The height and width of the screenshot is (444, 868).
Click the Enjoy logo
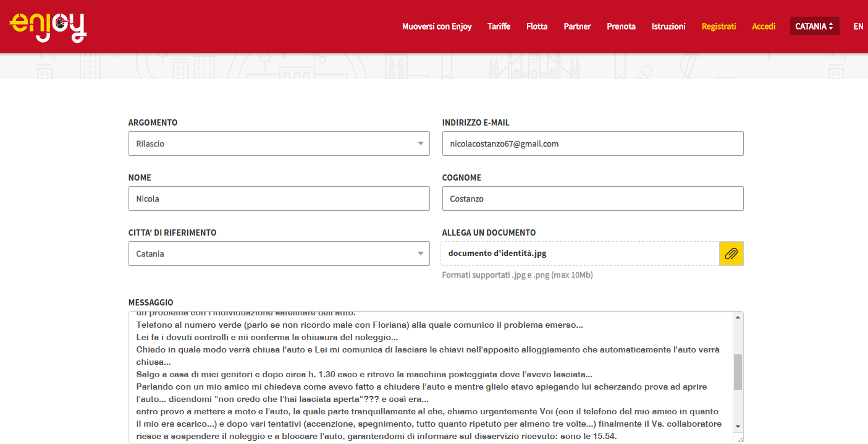[48, 27]
